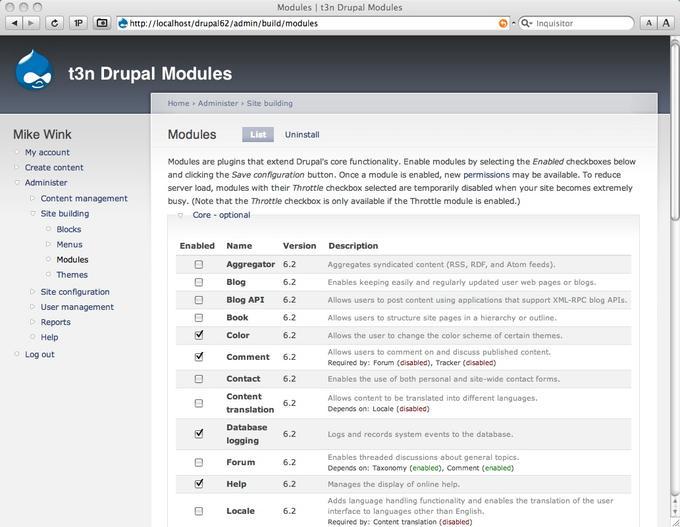
Task: Expand the Site configuration menu arrow
Action: (x=33, y=291)
